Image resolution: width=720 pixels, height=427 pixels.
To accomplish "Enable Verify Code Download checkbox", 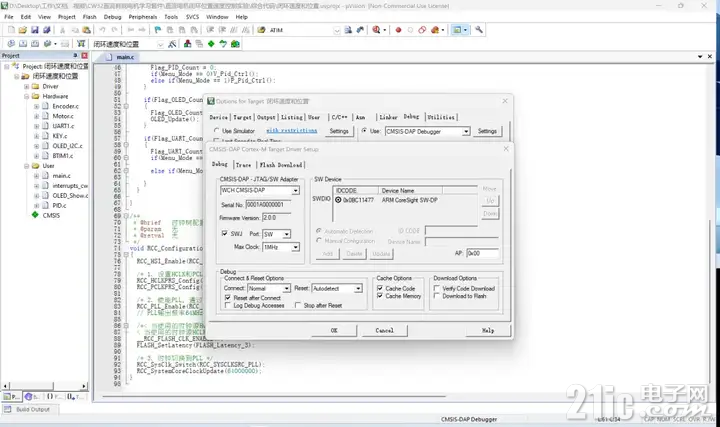I will pyautogui.click(x=437, y=288).
